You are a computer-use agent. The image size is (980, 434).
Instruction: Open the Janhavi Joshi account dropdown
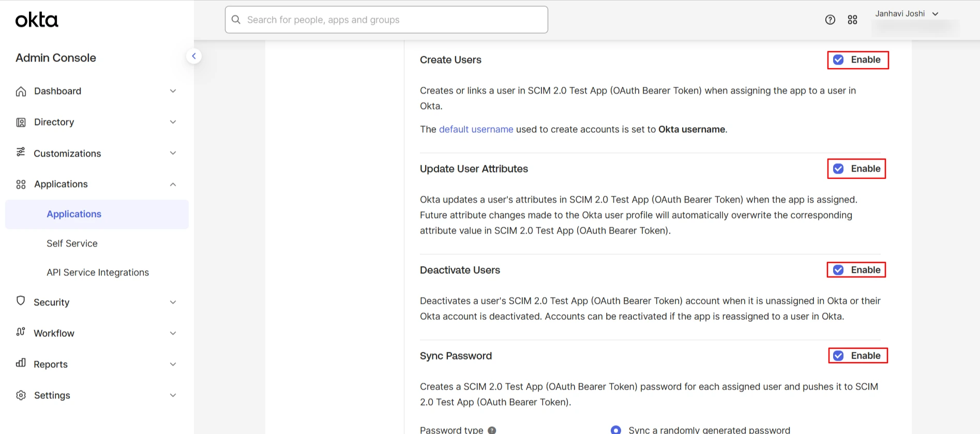click(x=907, y=14)
